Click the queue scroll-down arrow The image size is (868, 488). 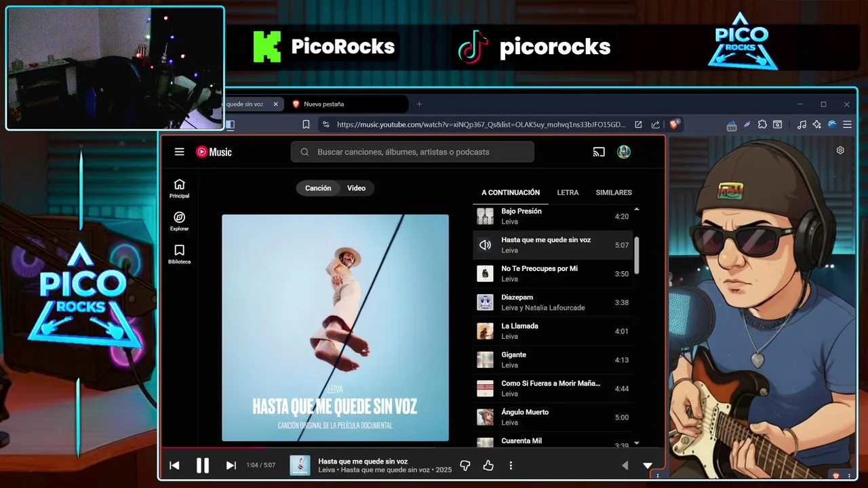[x=636, y=443]
